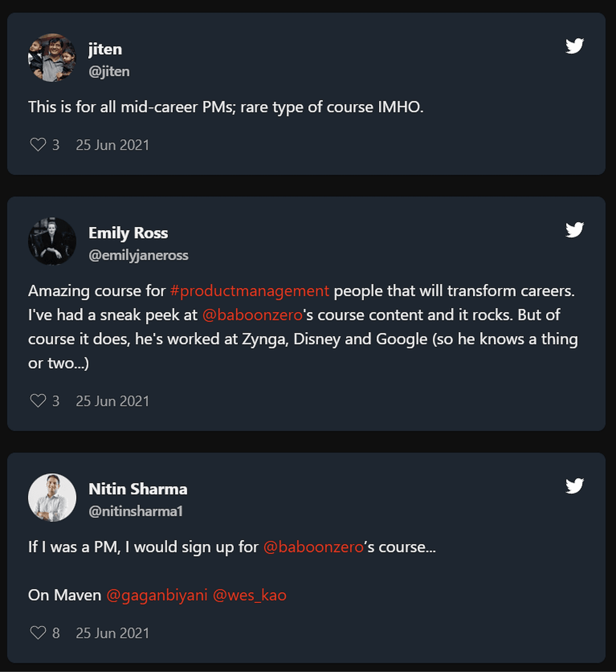
Task: Like Nitin Sharma's tweet with the heart
Action: click(38, 633)
